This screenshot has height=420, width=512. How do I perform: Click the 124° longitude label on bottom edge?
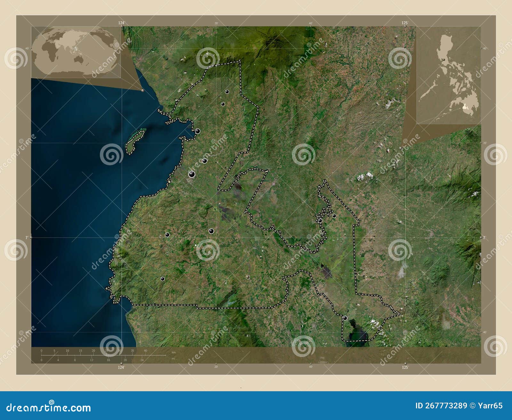point(121,367)
